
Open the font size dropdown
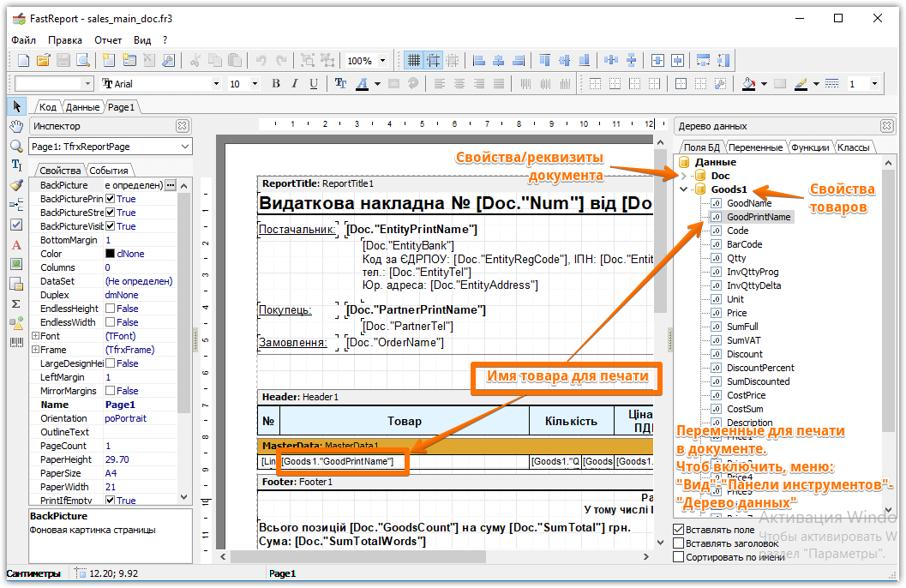pyautogui.click(x=255, y=84)
